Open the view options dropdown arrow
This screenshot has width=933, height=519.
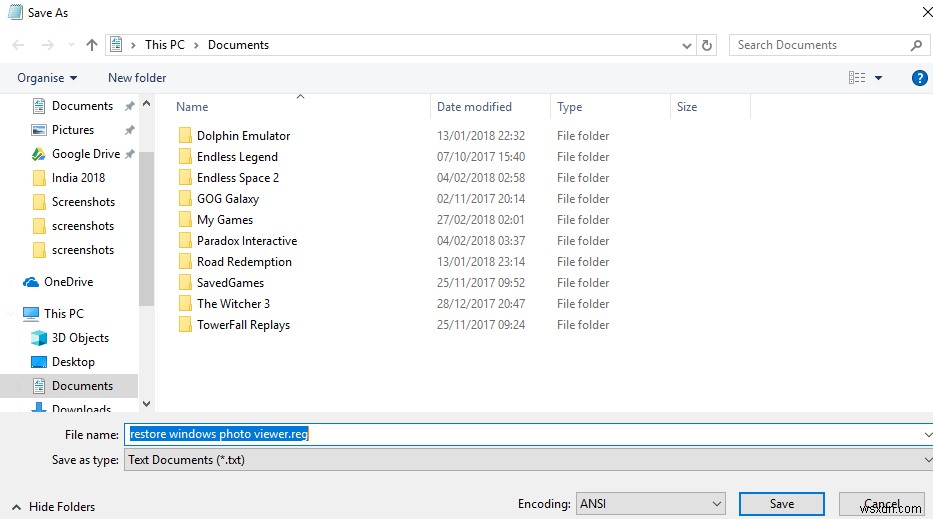pos(878,78)
